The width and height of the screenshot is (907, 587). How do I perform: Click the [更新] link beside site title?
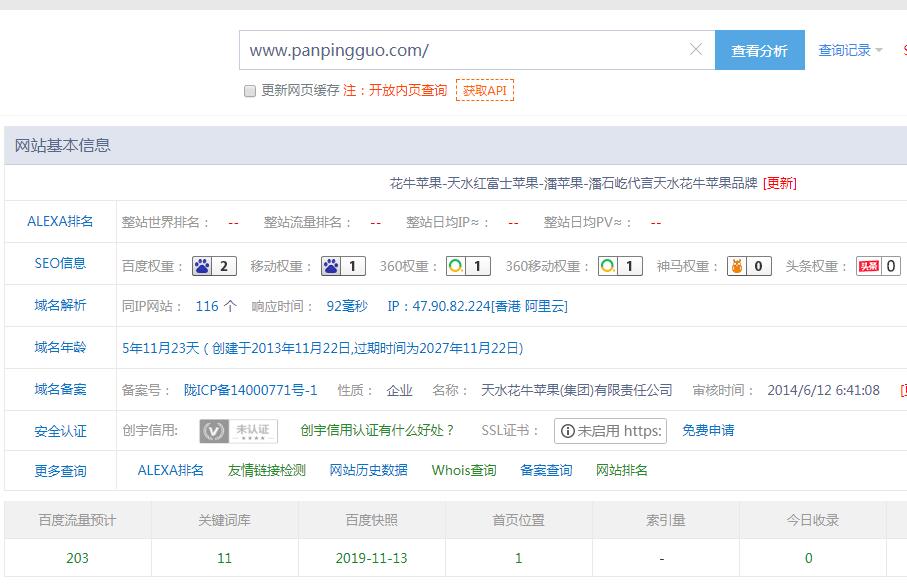point(779,183)
